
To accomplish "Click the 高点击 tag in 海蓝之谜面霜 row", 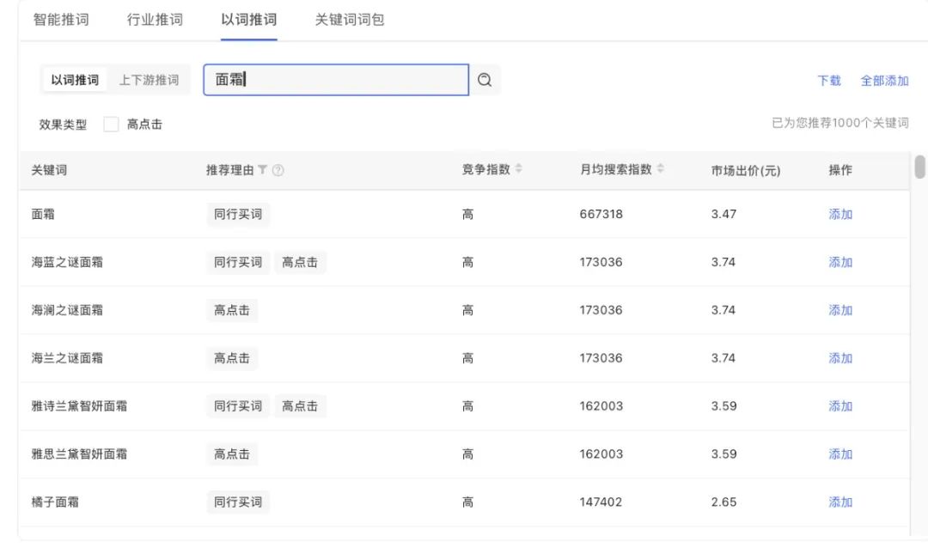I will [x=300, y=262].
